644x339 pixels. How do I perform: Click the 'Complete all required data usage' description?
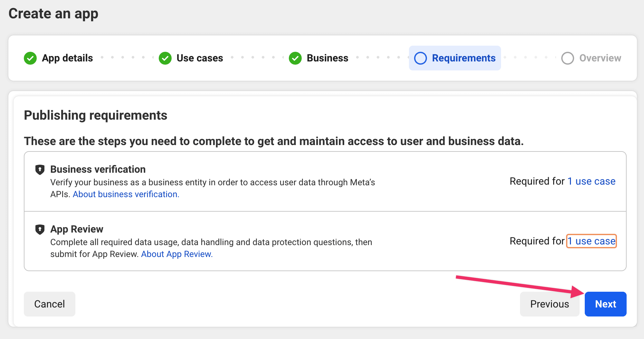tap(211, 248)
